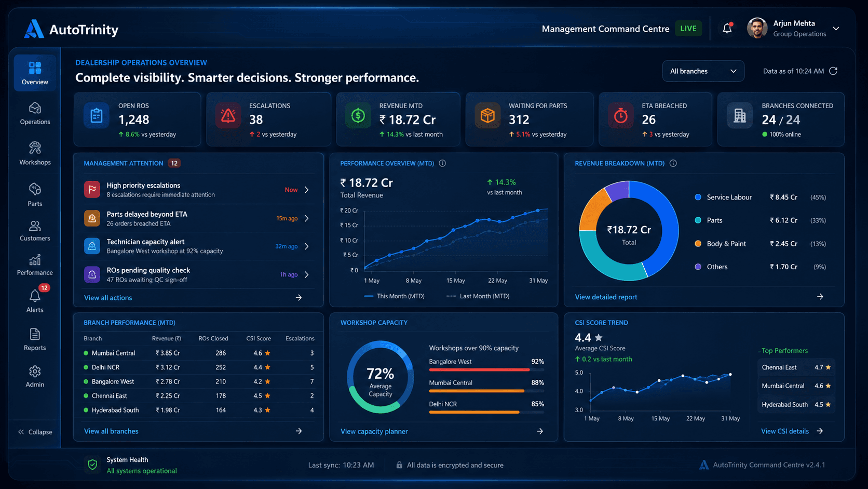Click the refresh data icon
This screenshot has width=868, height=489.
pos(833,71)
